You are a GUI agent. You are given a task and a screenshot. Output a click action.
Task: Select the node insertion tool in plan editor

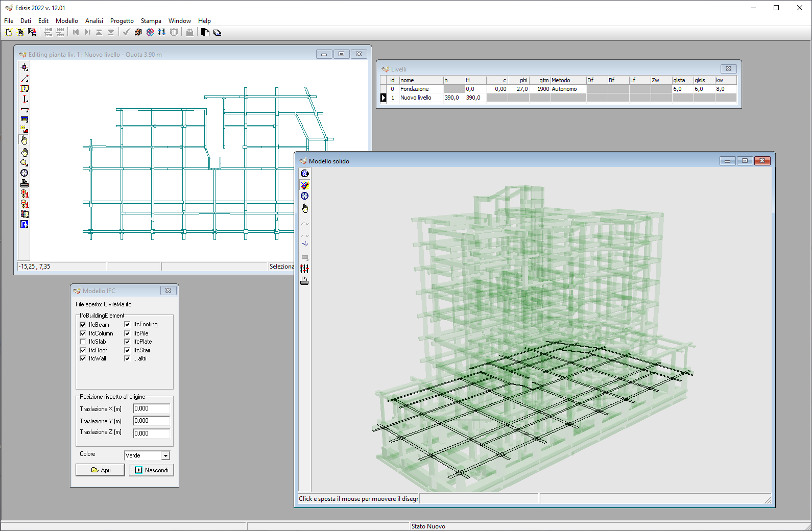pos(24,67)
